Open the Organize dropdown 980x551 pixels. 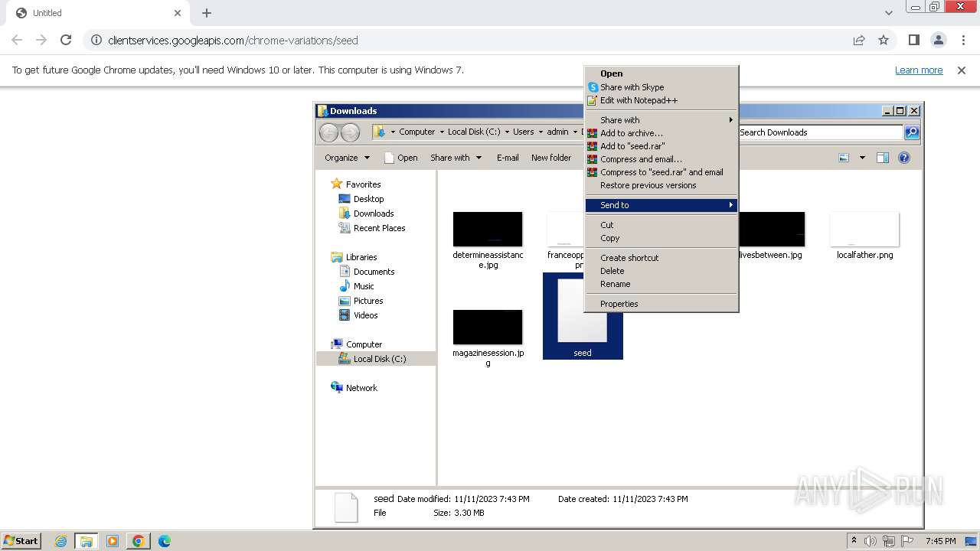pyautogui.click(x=347, y=158)
